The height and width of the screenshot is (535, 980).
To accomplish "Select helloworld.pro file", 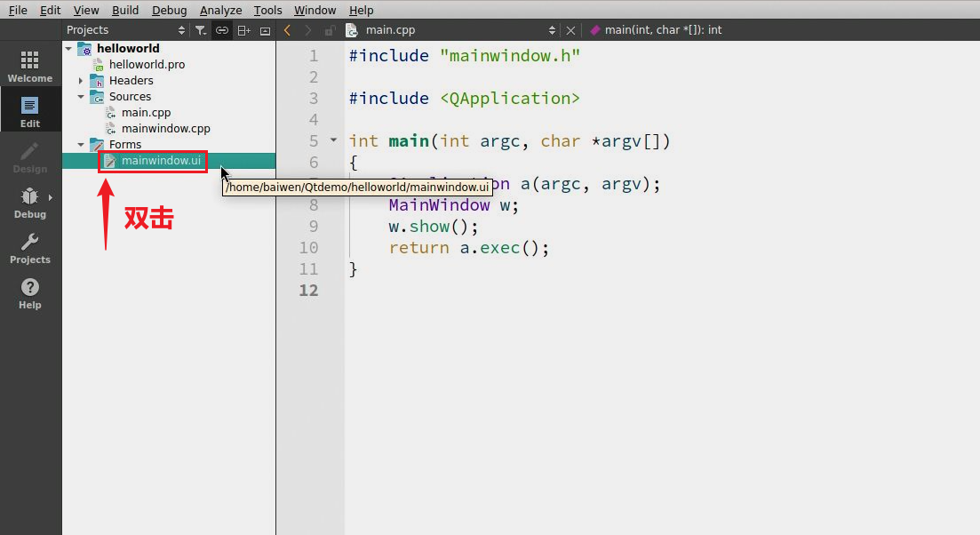I will click(x=147, y=65).
